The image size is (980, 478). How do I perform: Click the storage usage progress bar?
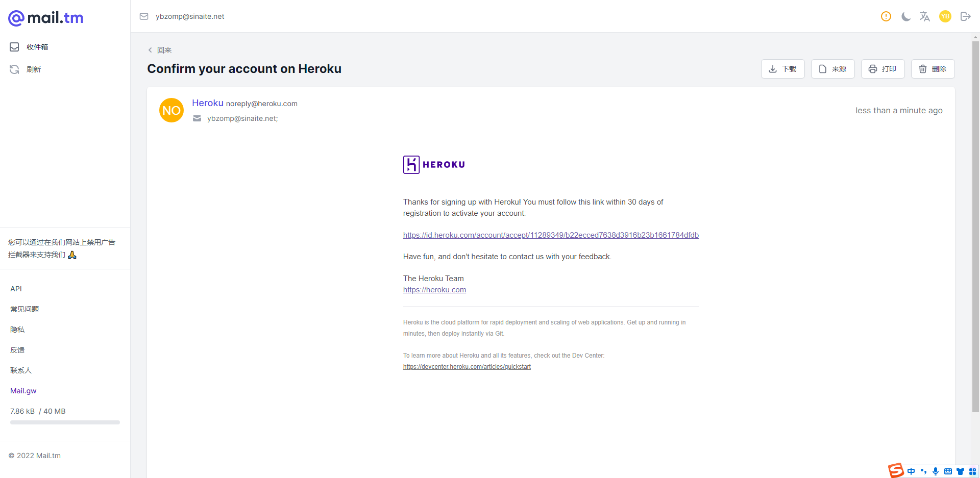[65, 422]
